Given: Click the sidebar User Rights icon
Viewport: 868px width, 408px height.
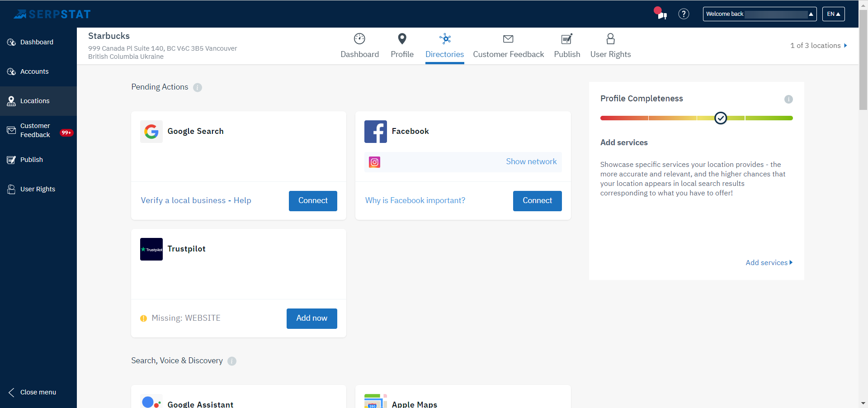Looking at the screenshot, I should point(11,189).
